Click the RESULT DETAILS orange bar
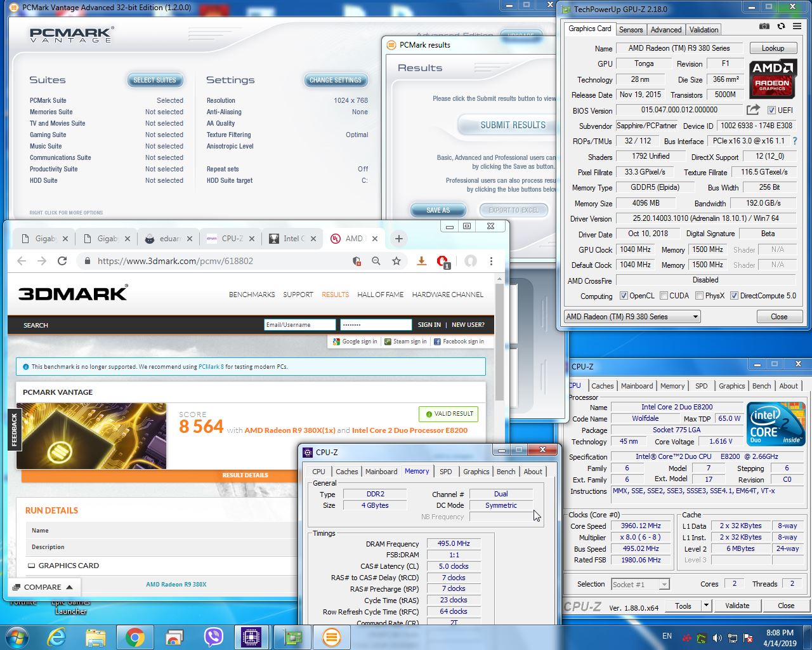Viewport: 812px width, 650px height. coord(245,475)
